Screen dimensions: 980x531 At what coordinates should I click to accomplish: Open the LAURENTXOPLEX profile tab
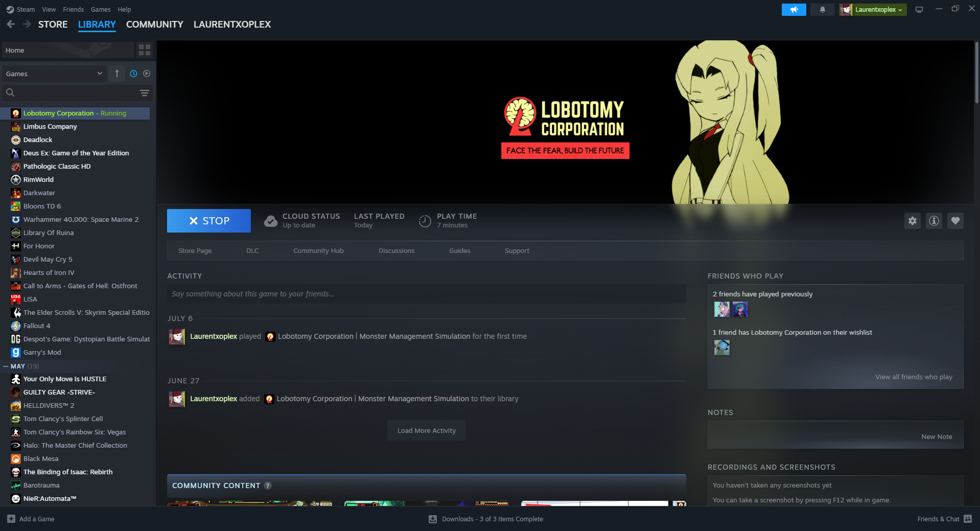point(232,25)
